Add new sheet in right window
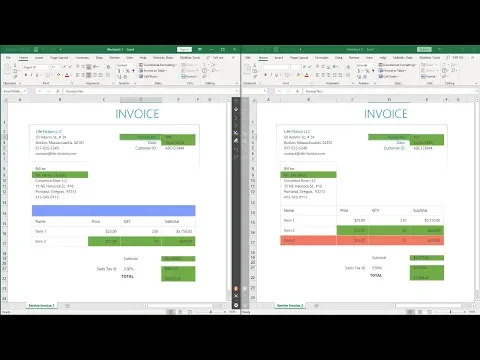The height and width of the screenshot is (360, 480). click(x=316, y=305)
